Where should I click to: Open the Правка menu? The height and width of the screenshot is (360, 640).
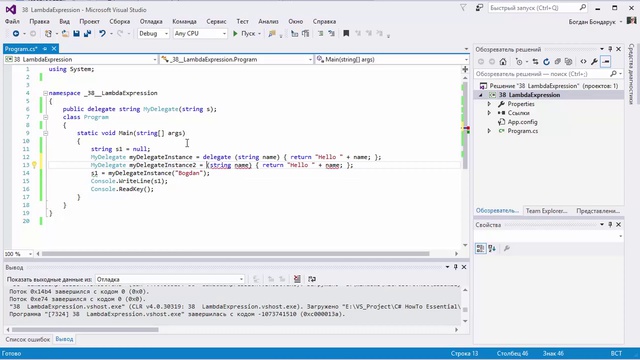pyautogui.click(x=39, y=21)
